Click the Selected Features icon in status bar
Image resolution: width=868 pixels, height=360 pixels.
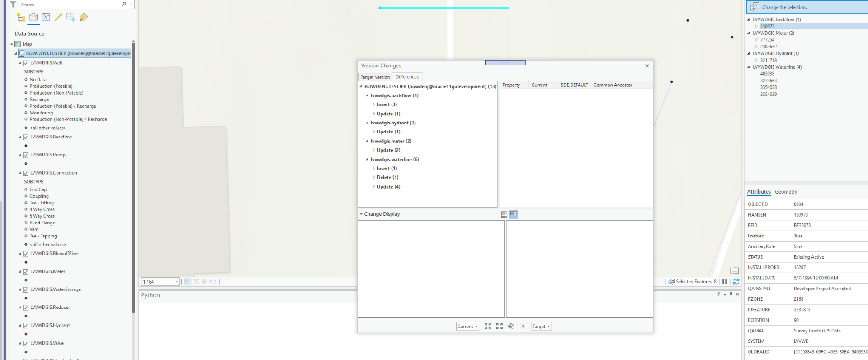(671, 281)
